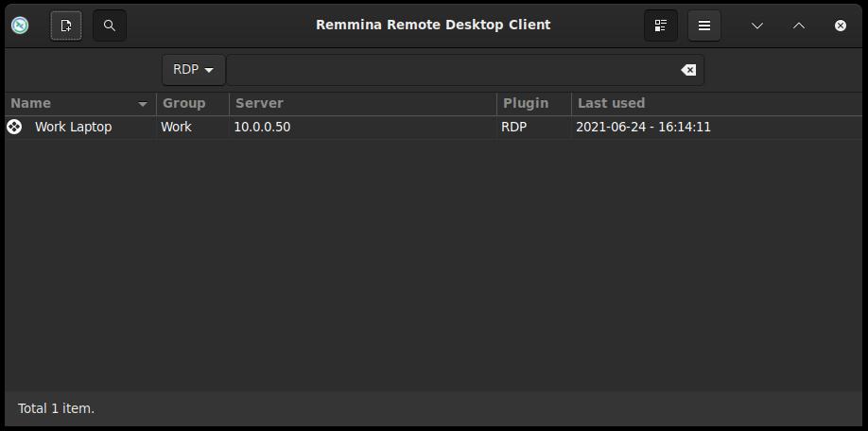
Task: Sort by the Group column header
Action: click(x=193, y=103)
